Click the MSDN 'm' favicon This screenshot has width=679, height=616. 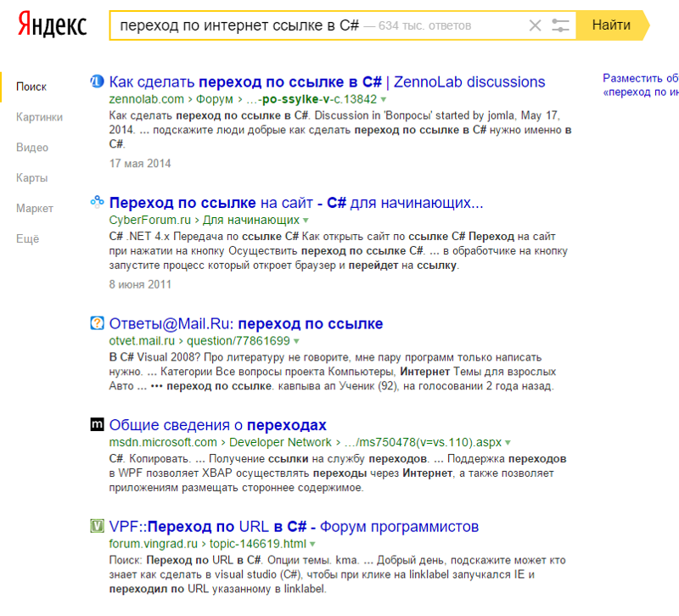97,424
